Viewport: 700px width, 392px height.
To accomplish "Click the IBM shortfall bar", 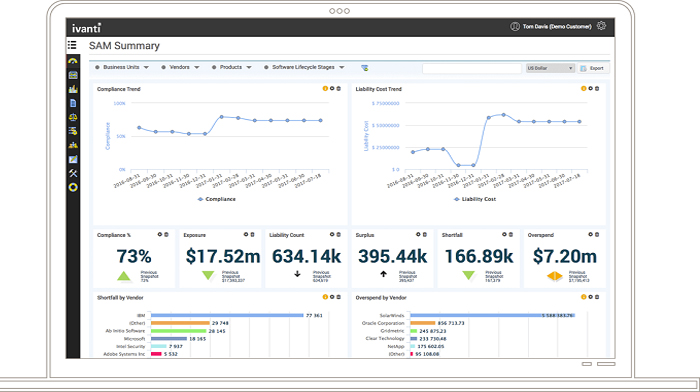I will 227,315.
